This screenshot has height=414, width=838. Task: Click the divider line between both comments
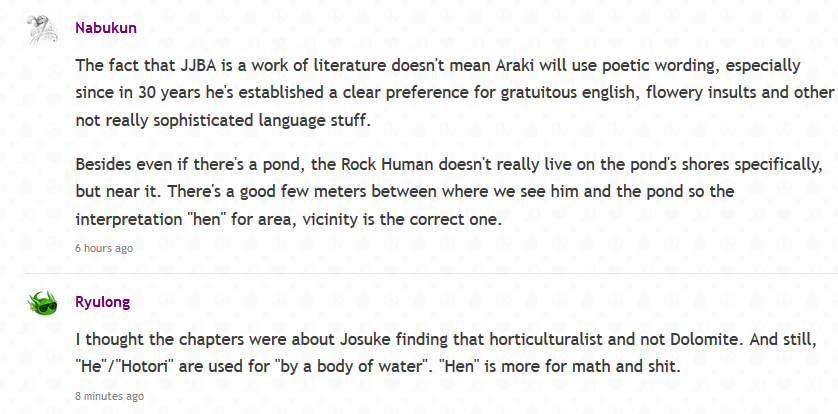coord(431,274)
